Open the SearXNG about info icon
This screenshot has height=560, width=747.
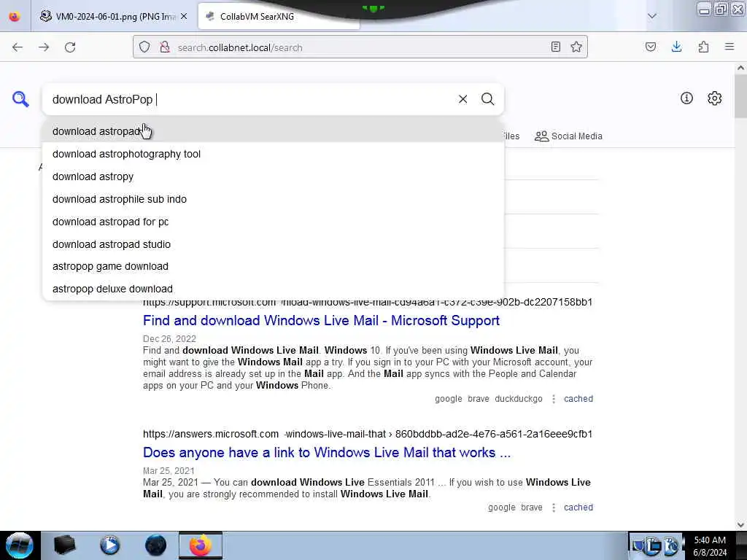click(686, 98)
